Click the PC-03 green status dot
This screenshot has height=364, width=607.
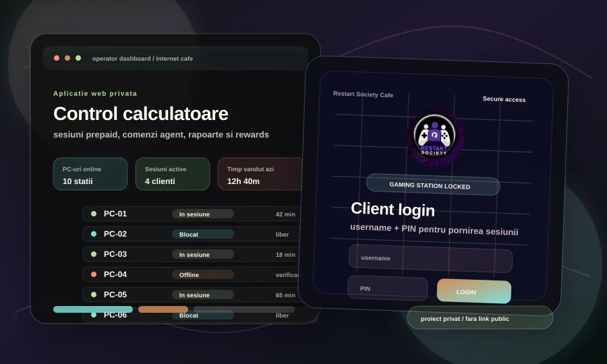(94, 254)
